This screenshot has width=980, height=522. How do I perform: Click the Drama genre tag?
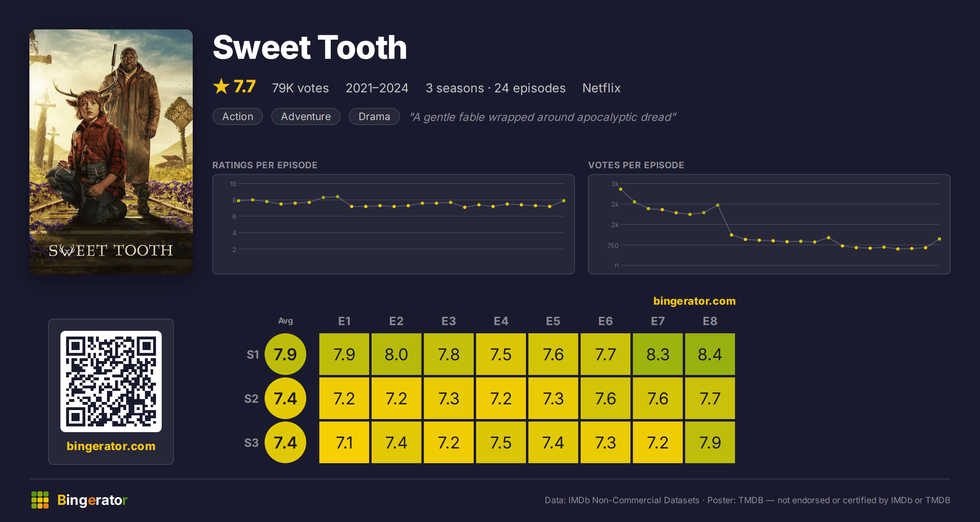[374, 116]
